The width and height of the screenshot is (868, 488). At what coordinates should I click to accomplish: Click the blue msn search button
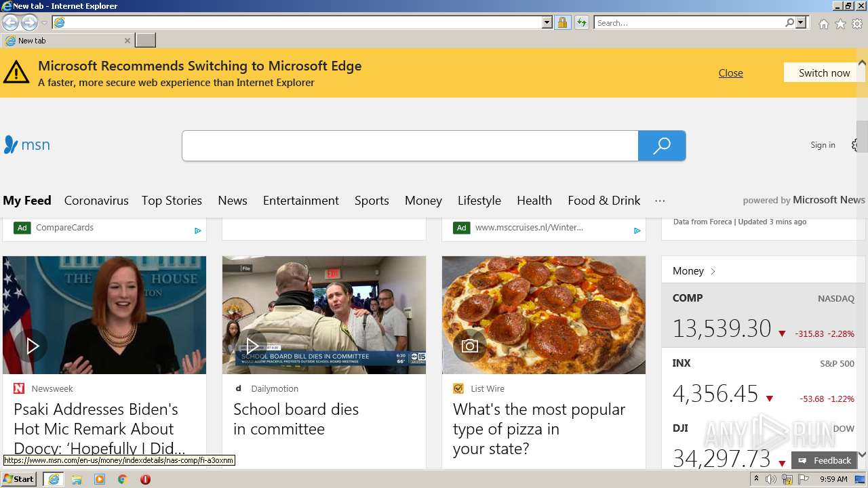click(662, 146)
